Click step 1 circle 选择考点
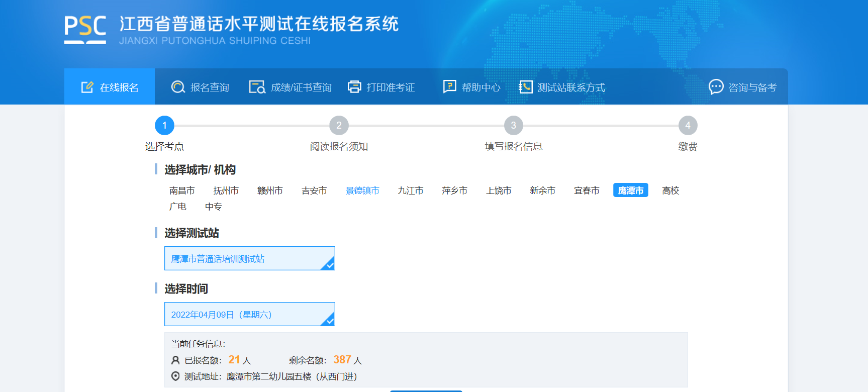This screenshot has width=868, height=392. coord(164,125)
